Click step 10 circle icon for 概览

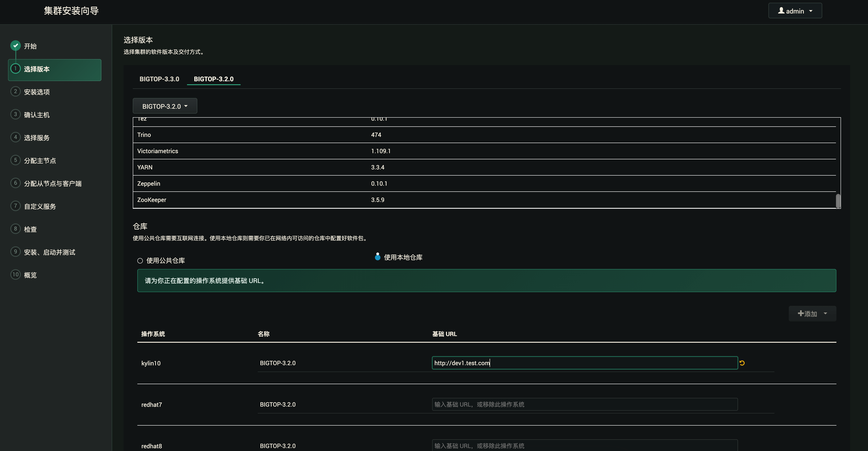(15, 275)
